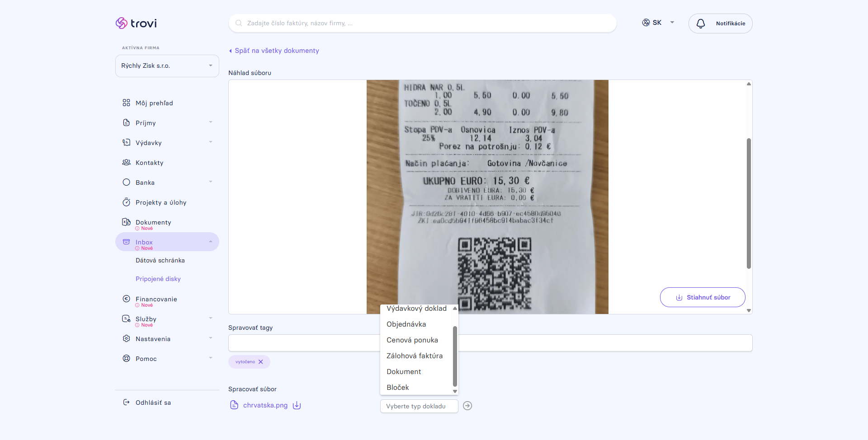868x440 pixels.
Task: Click the Nastavenia gear icon
Action: [x=126, y=338]
